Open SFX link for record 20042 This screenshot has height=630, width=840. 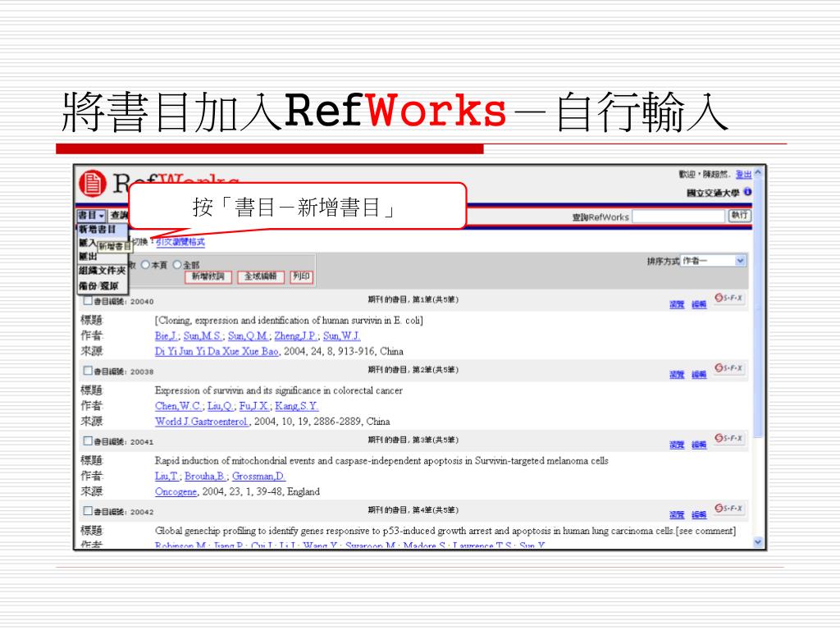[728, 507]
